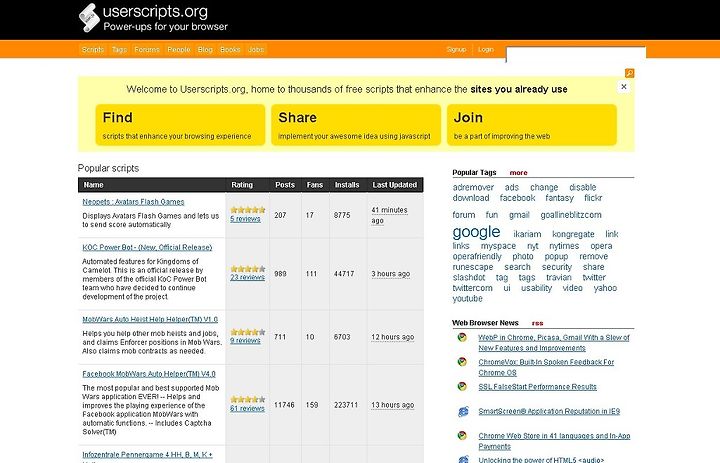
Task: Open the 23 reviews link
Action: pyautogui.click(x=248, y=277)
